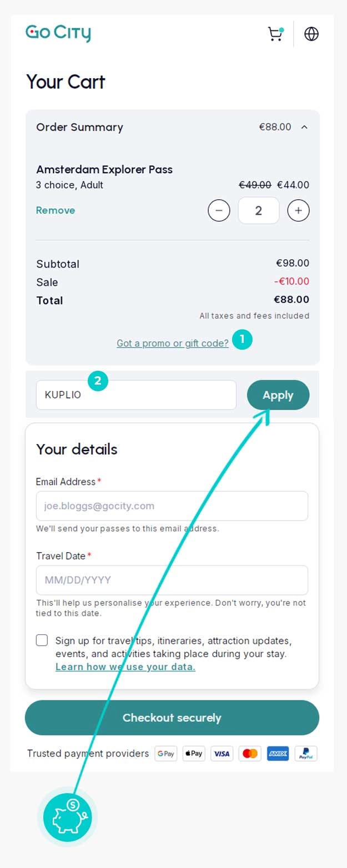Image resolution: width=347 pixels, height=868 pixels.
Task: Click the Visa payment icon
Action: [x=222, y=753]
